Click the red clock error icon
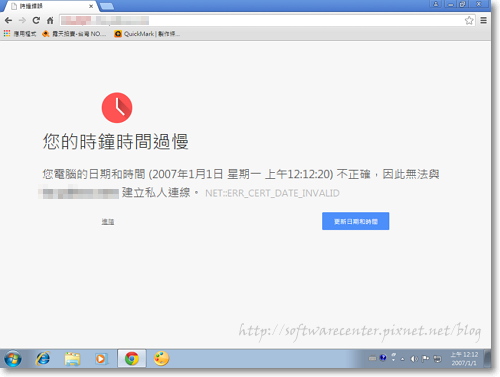500x377 pixels. [x=117, y=108]
